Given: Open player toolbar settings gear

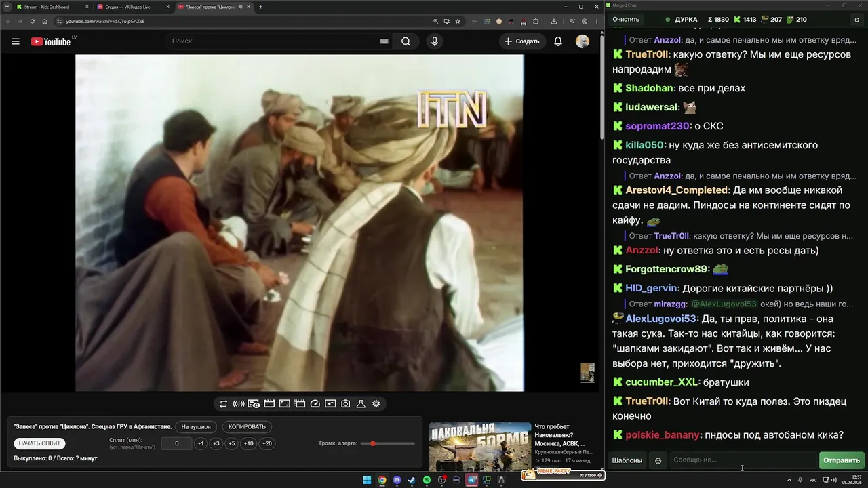Looking at the screenshot, I should [376, 404].
